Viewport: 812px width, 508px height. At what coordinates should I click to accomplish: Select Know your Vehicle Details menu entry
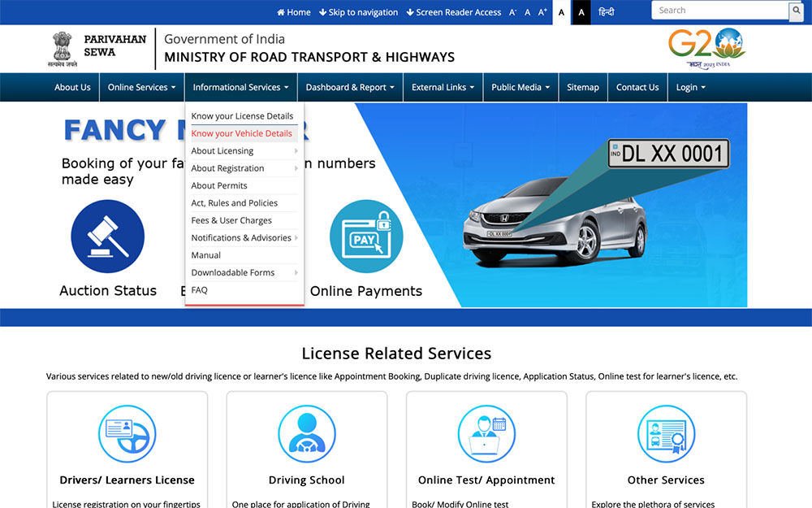click(x=243, y=133)
